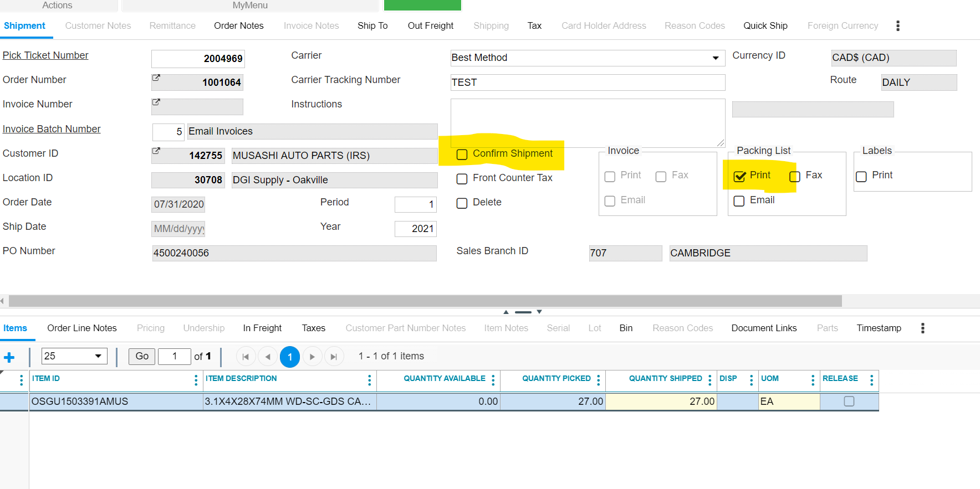980x489 pixels.
Task: Click the Carrier Tracking Number field
Action: click(x=588, y=83)
